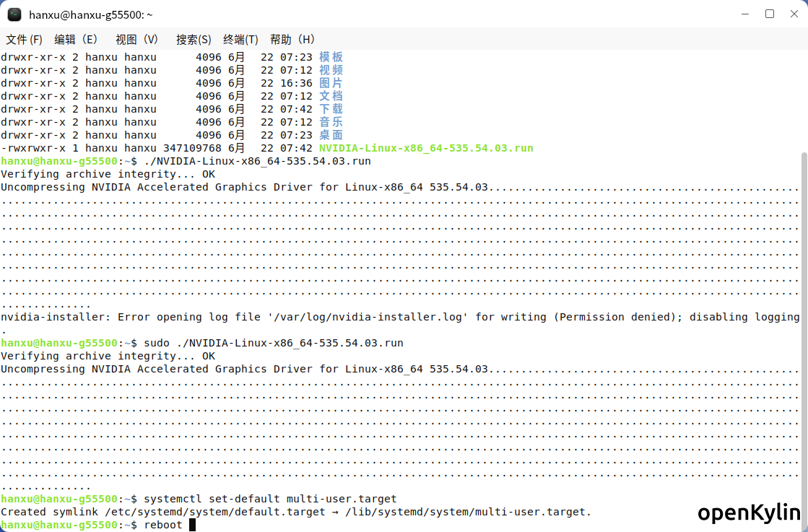Click the 图片 directory name
Screen dimensions: 808x532
(x=331, y=83)
